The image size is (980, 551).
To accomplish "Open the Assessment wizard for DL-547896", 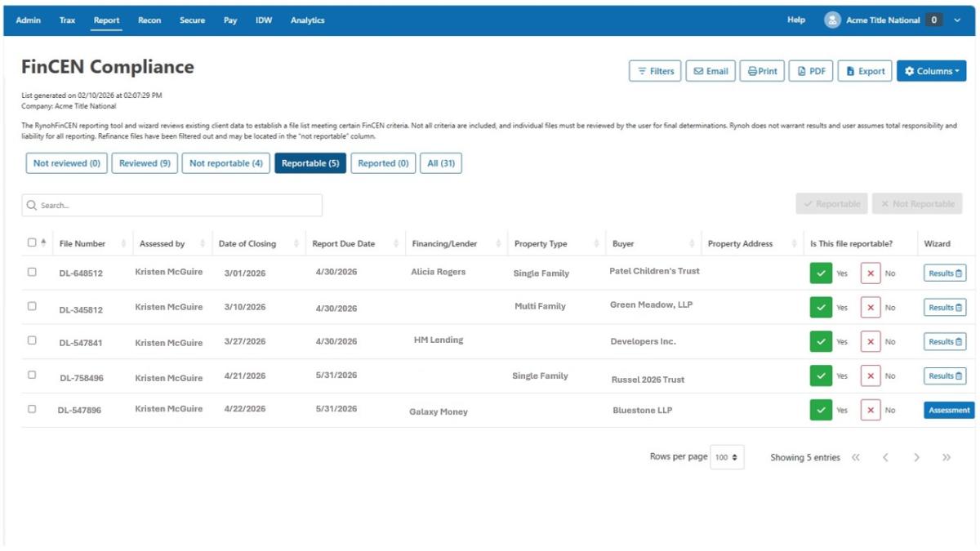I will (948, 411).
